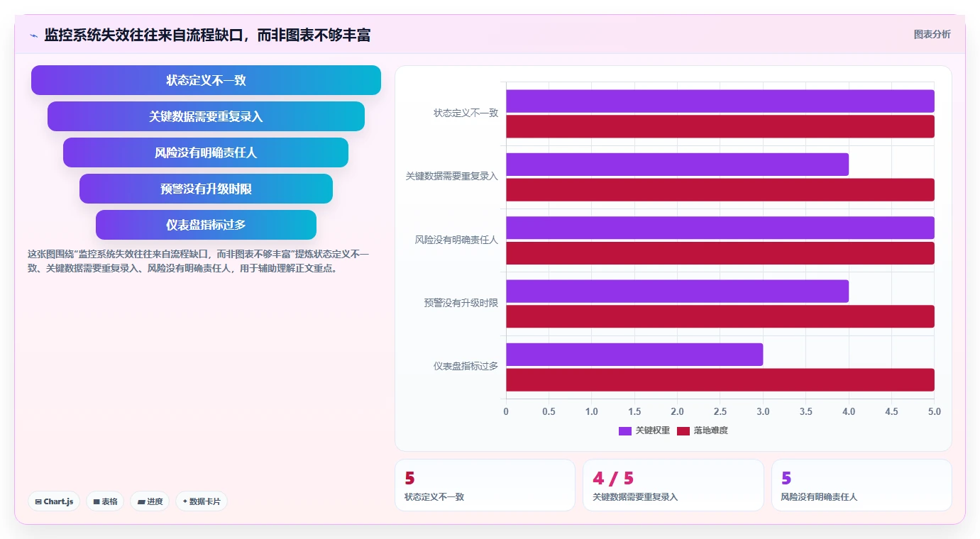This screenshot has width=980, height=539.
Task: Click the 仪表盘指标过多 chart axis label
Action: [x=466, y=366]
